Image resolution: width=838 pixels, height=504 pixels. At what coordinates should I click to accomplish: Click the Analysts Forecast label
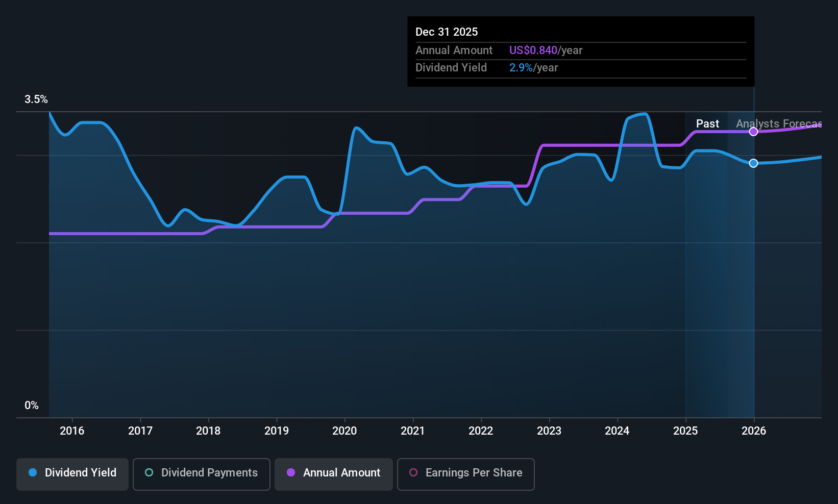(x=778, y=124)
